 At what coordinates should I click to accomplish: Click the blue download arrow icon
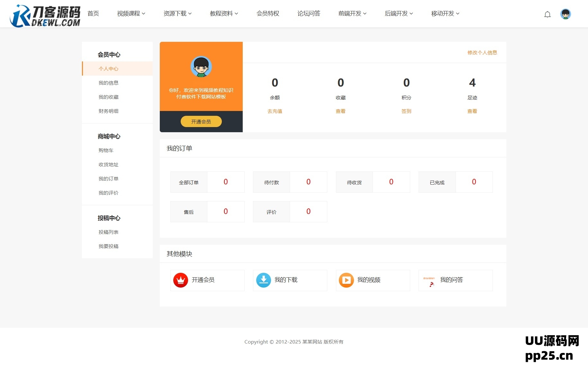tap(263, 280)
